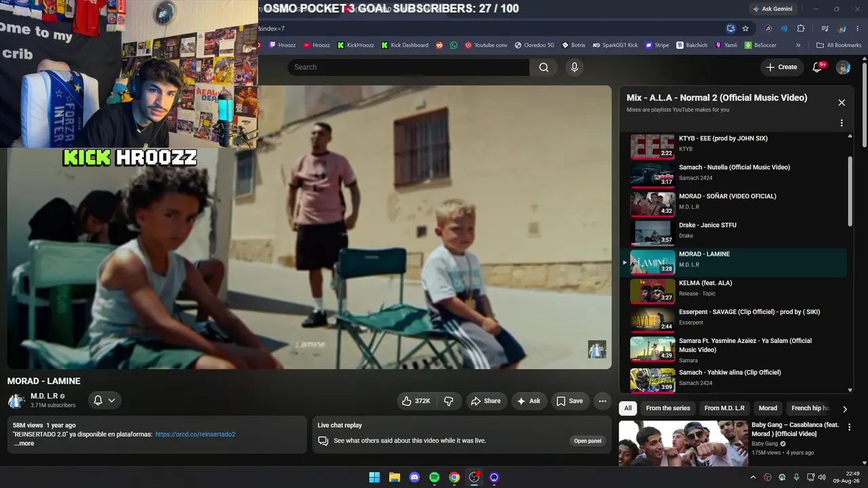Open the Chrome extensions puzzle icon
Screen dimensions: 868x488
point(801,28)
